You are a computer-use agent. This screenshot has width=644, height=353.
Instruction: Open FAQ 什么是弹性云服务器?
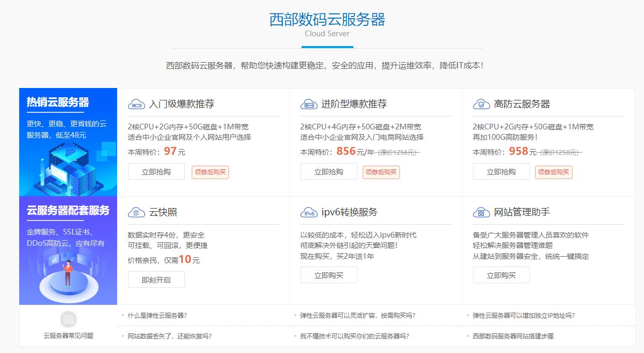click(158, 315)
